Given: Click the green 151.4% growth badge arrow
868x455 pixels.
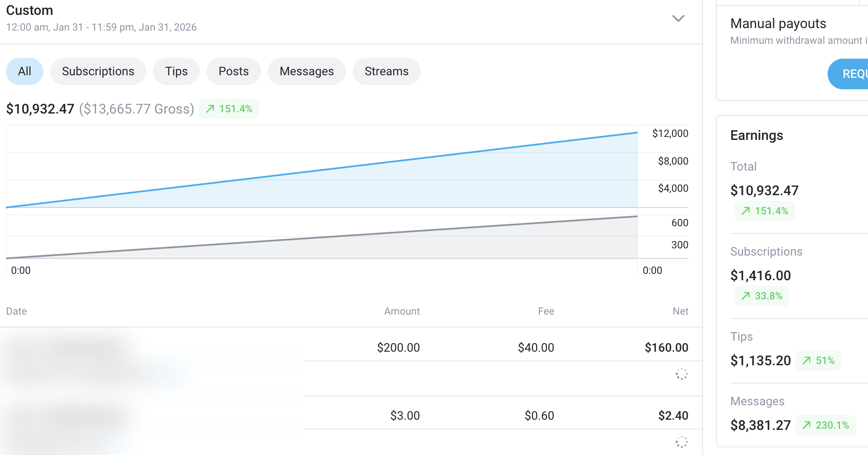Looking at the screenshot, I should click(x=210, y=109).
